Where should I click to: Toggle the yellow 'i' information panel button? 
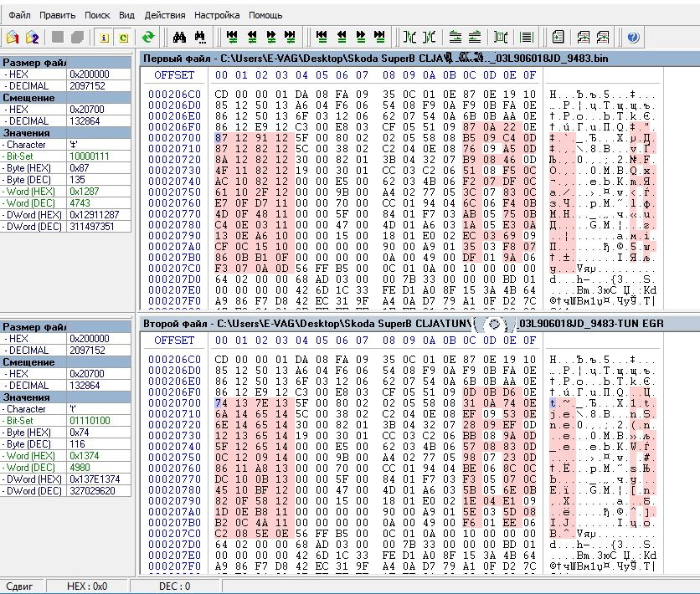[x=104, y=38]
